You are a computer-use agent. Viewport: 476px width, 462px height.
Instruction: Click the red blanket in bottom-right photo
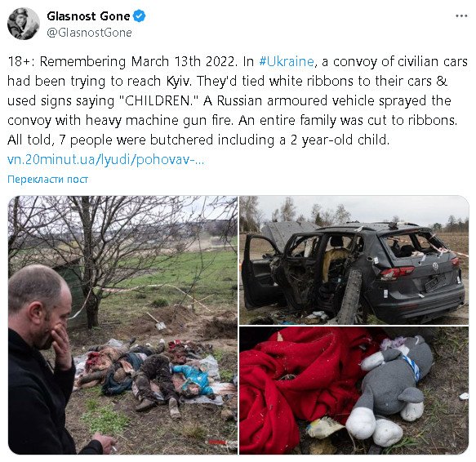(300, 385)
